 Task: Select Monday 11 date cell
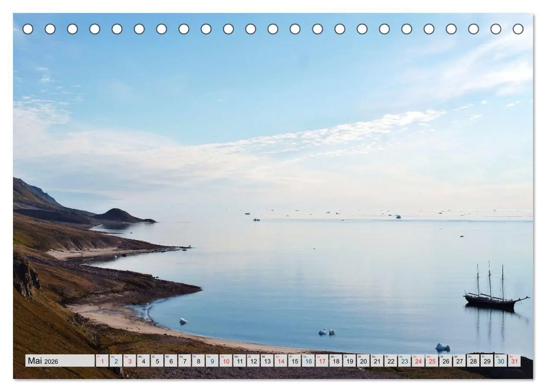240,361
